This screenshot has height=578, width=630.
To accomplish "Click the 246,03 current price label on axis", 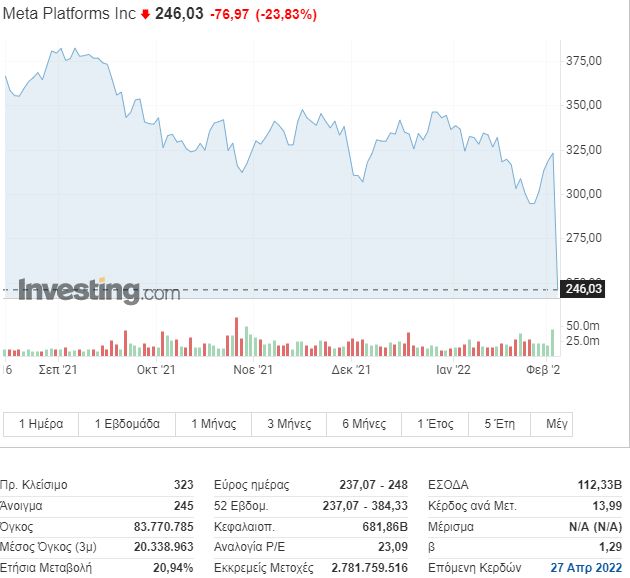I will tap(583, 289).
